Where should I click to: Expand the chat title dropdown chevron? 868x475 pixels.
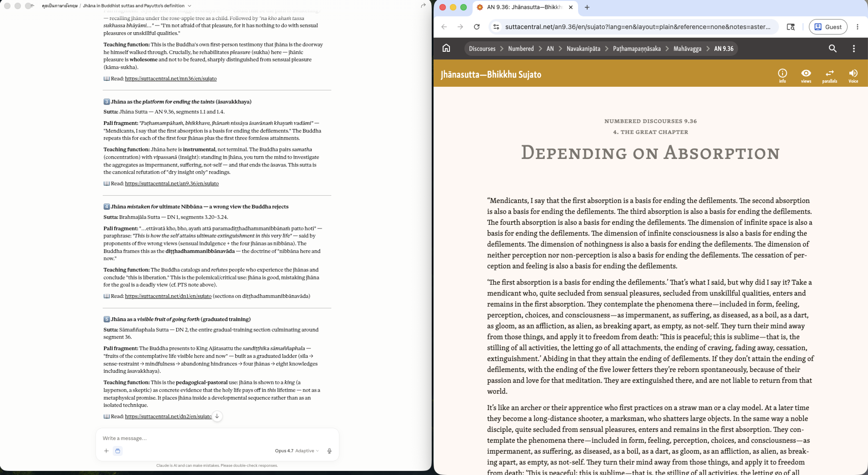(189, 6)
